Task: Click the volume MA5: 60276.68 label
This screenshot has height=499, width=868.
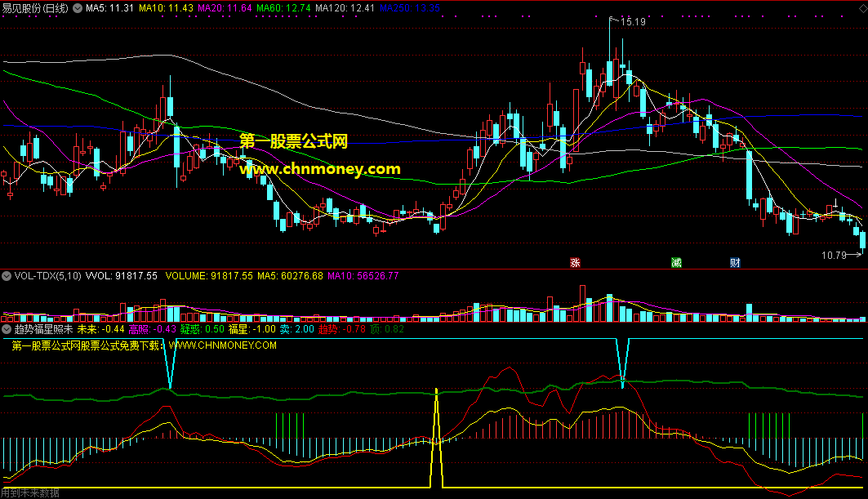Action: point(290,276)
